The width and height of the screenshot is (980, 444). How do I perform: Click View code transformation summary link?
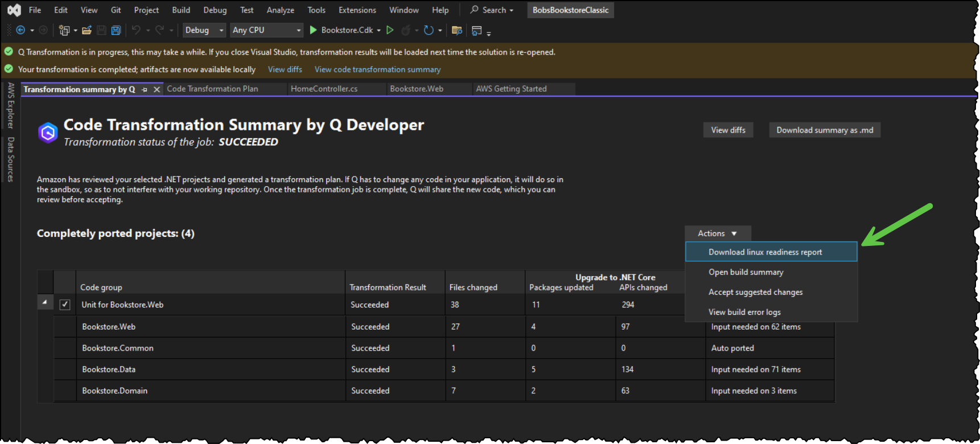point(377,69)
